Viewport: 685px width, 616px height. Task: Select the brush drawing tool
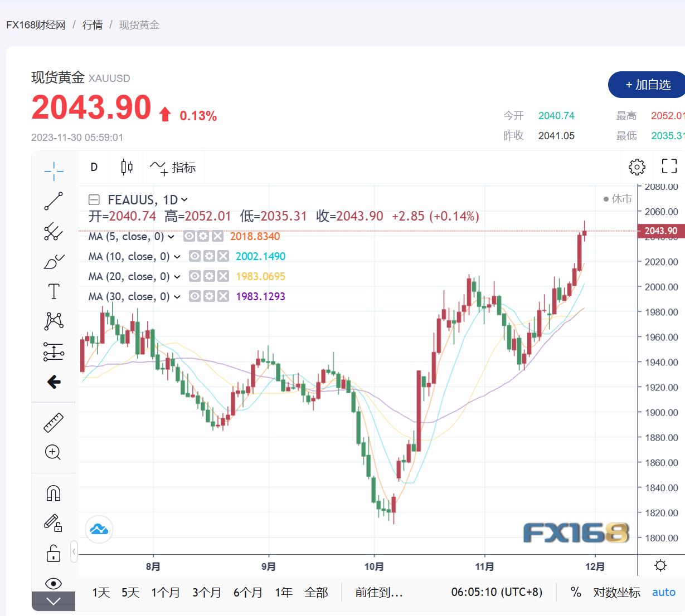pyautogui.click(x=54, y=261)
